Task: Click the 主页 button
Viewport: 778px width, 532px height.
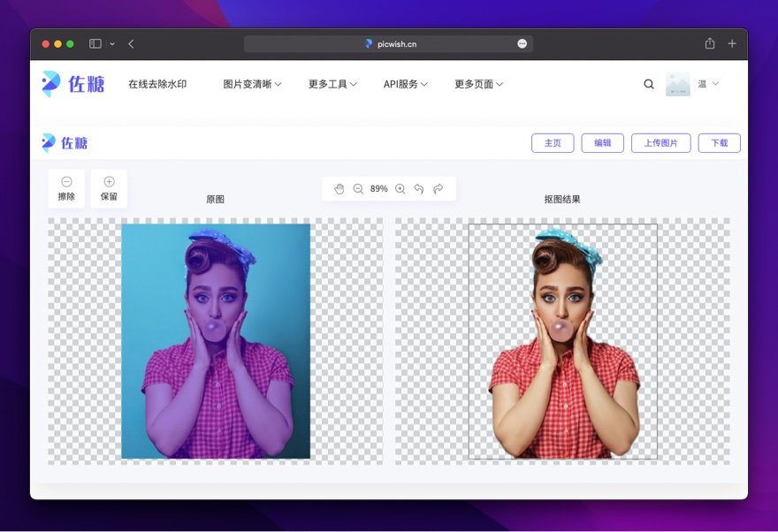Action: (x=553, y=143)
